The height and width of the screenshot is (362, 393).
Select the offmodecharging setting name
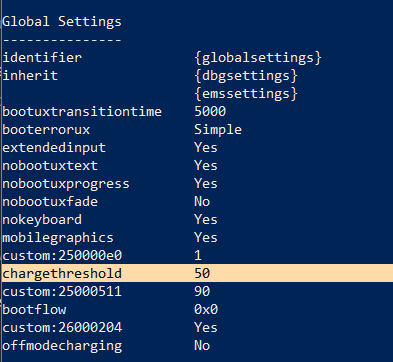[62, 346]
